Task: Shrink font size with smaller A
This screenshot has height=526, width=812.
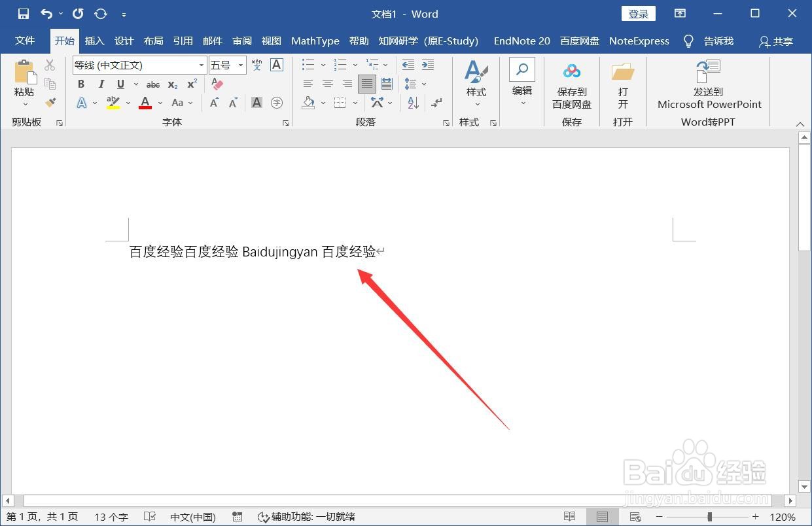Action: 234,103
